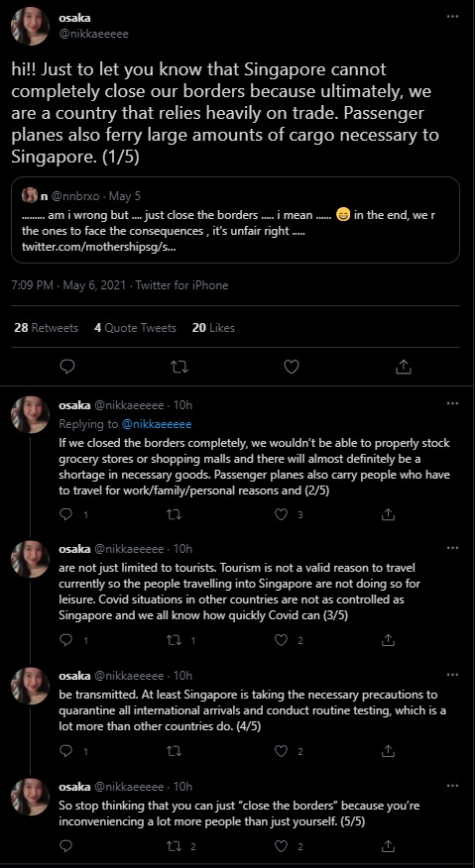The width and height of the screenshot is (475, 868).
Task: Reply to the (4/5) tweet
Action: pyautogui.click(x=65, y=751)
